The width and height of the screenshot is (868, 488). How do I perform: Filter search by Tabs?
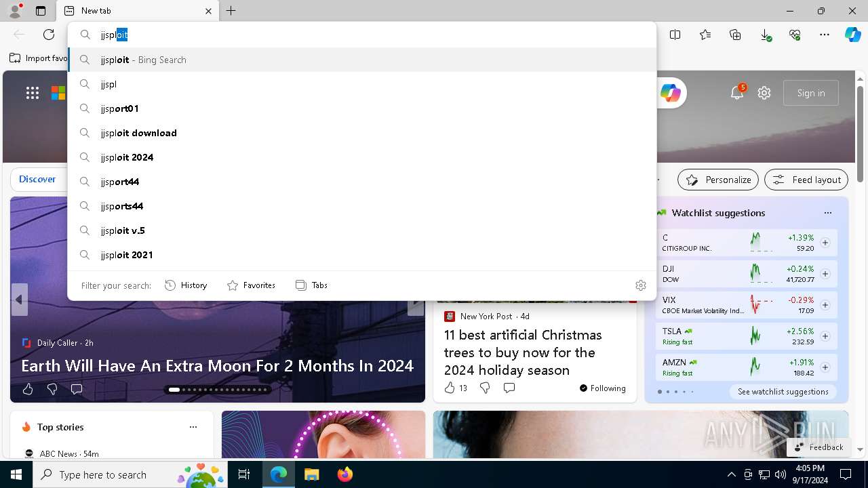pyautogui.click(x=311, y=285)
